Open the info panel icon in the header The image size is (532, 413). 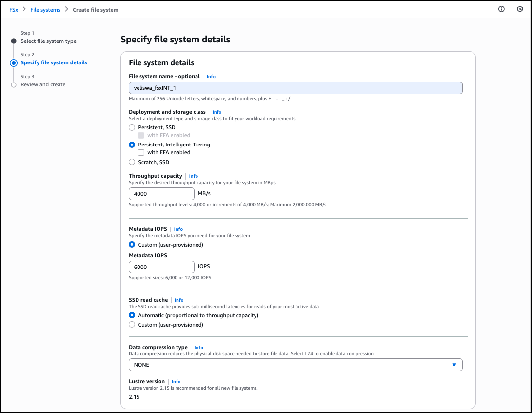click(501, 9)
